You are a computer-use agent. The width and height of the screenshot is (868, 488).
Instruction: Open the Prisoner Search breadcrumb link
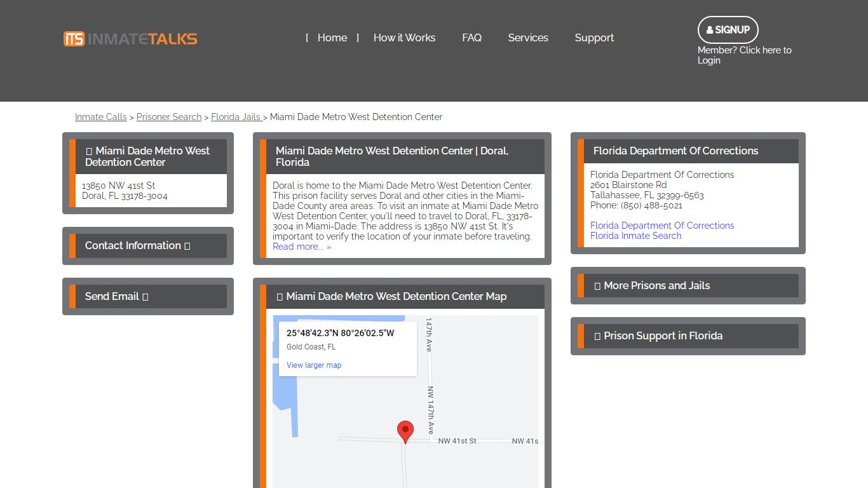tap(169, 117)
